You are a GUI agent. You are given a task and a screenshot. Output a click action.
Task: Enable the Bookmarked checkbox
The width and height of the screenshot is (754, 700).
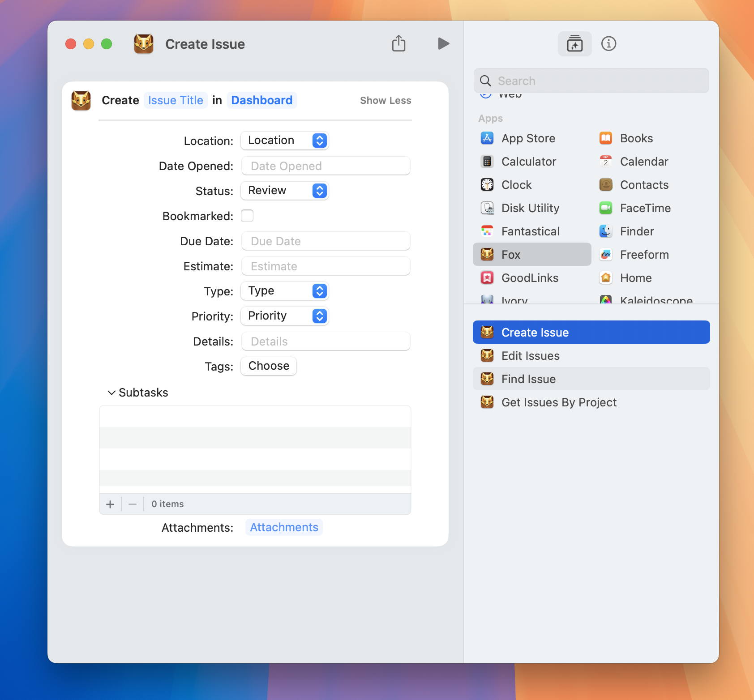(x=247, y=216)
